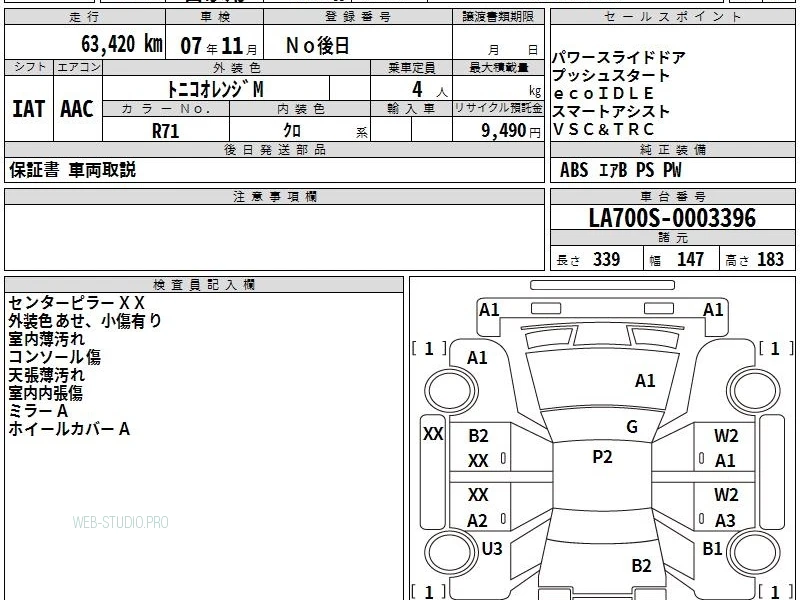This screenshot has height=600, width=800.
Task: Click the 走行 column header
Action: click(x=85, y=17)
